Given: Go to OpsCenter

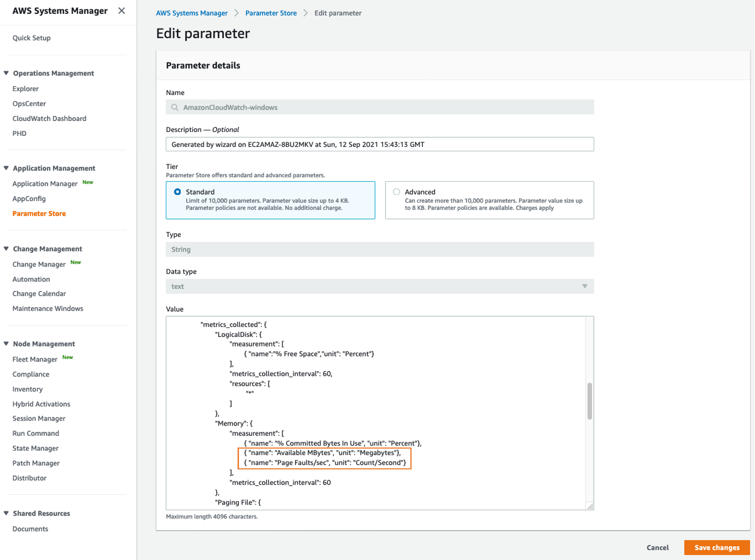Looking at the screenshot, I should point(29,104).
